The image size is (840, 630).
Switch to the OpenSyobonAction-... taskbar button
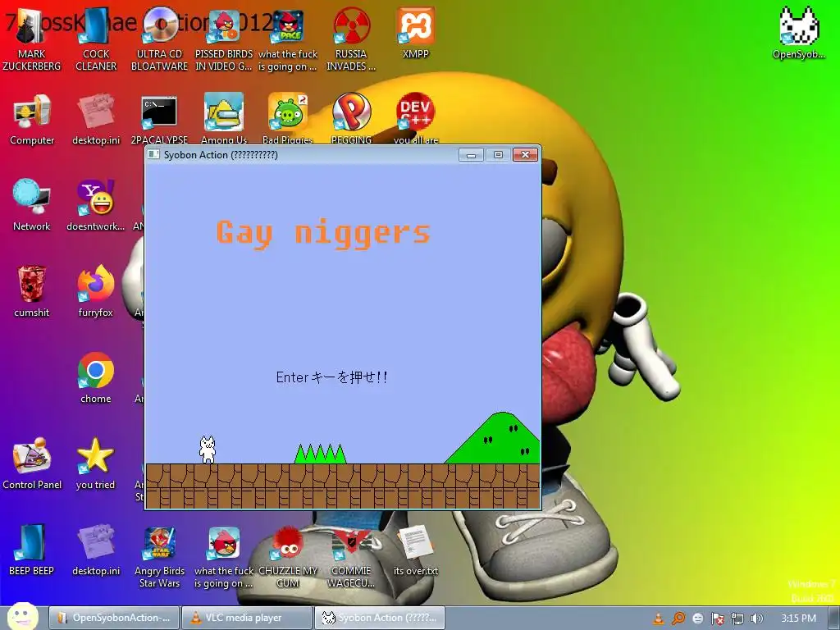[x=113, y=618]
